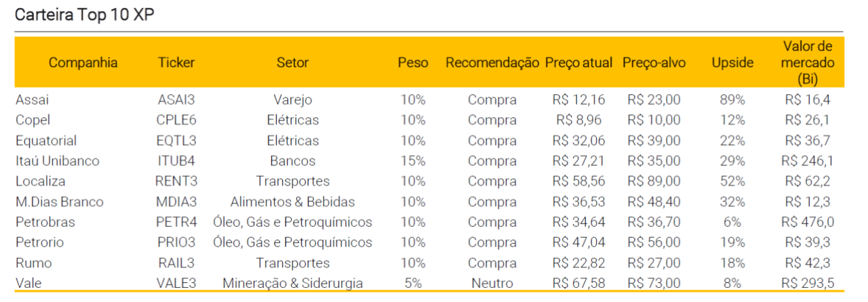Click the Valor de mercado header
This screenshot has height=302, width=868.
(x=808, y=62)
